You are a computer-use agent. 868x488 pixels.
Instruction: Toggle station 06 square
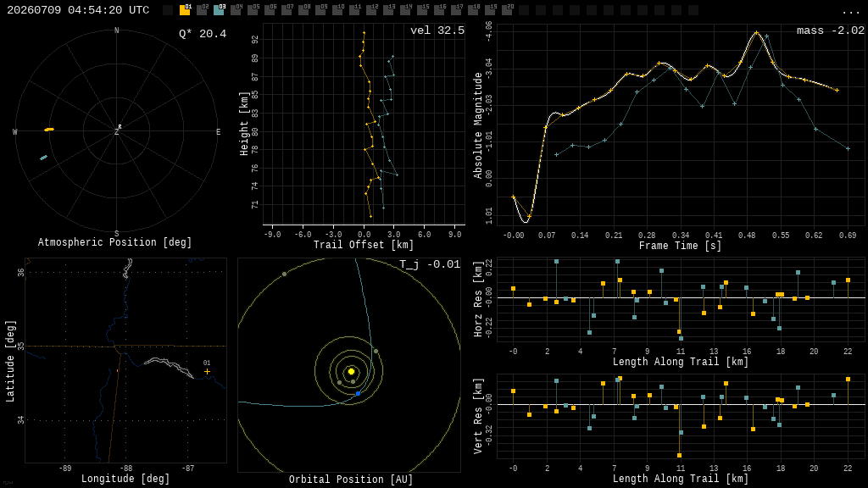[x=270, y=10]
